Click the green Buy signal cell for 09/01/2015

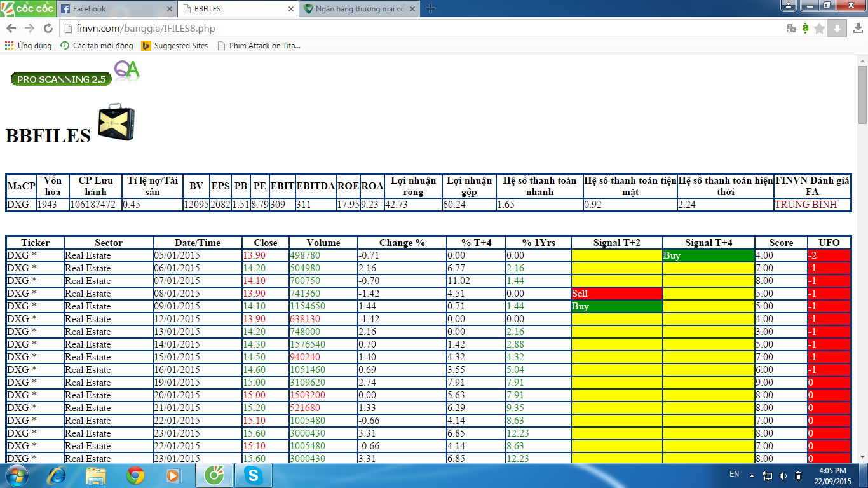(617, 306)
